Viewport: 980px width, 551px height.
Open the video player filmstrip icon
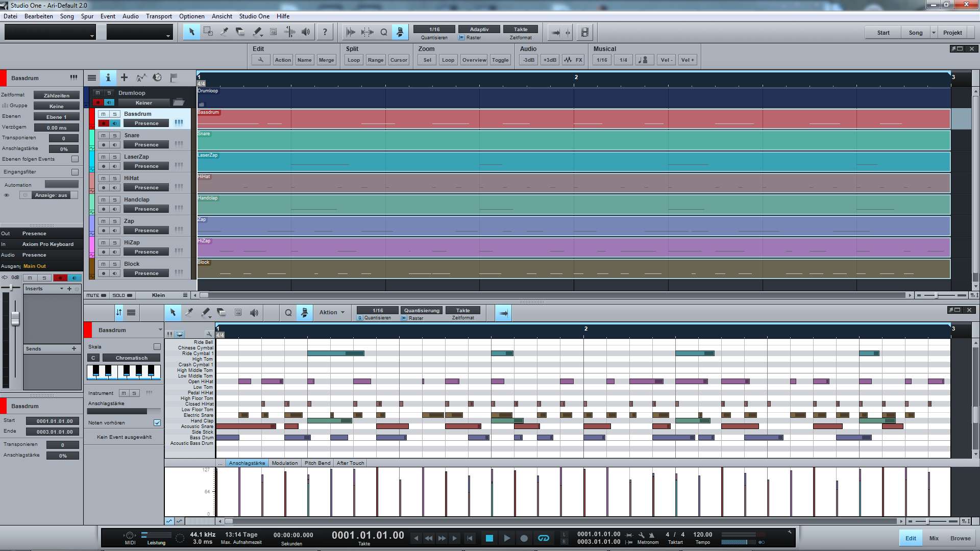tap(585, 32)
